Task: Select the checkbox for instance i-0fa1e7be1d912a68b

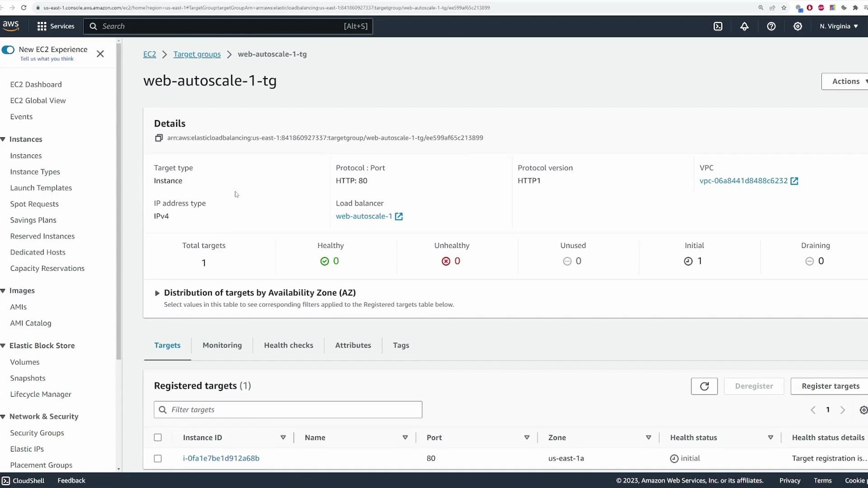Action: (x=157, y=458)
